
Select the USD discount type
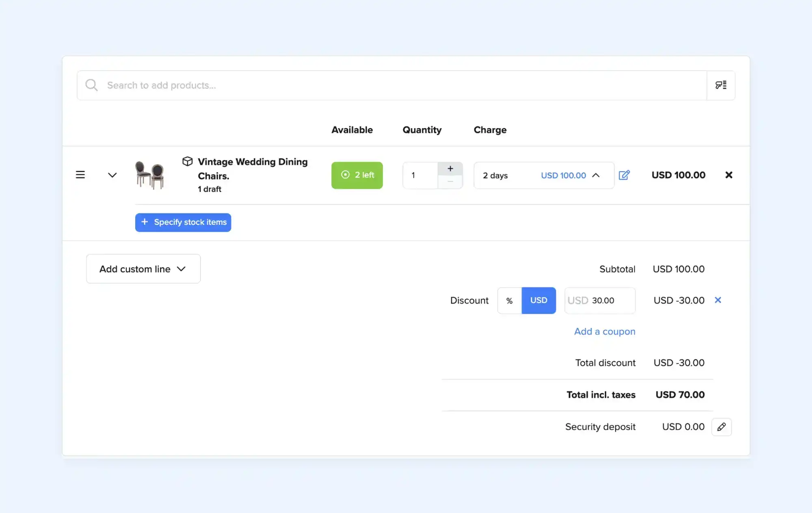[538, 301]
